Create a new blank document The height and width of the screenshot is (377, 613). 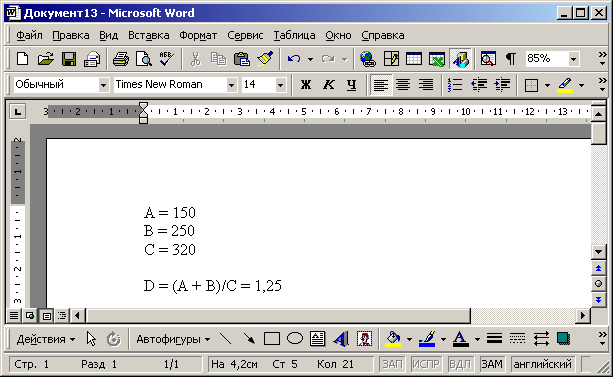pos(22,59)
